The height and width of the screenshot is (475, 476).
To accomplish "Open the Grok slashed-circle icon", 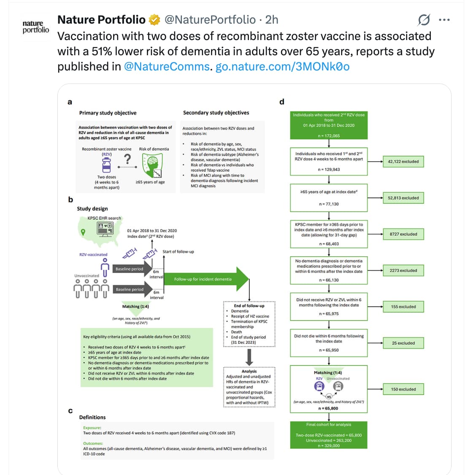I will [424, 20].
